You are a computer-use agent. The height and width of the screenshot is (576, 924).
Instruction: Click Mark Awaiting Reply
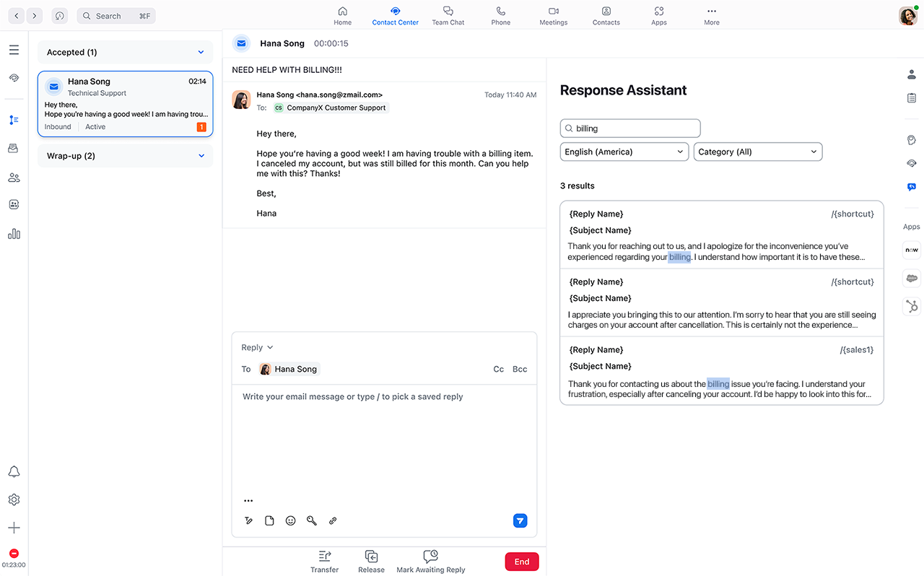pyautogui.click(x=431, y=562)
